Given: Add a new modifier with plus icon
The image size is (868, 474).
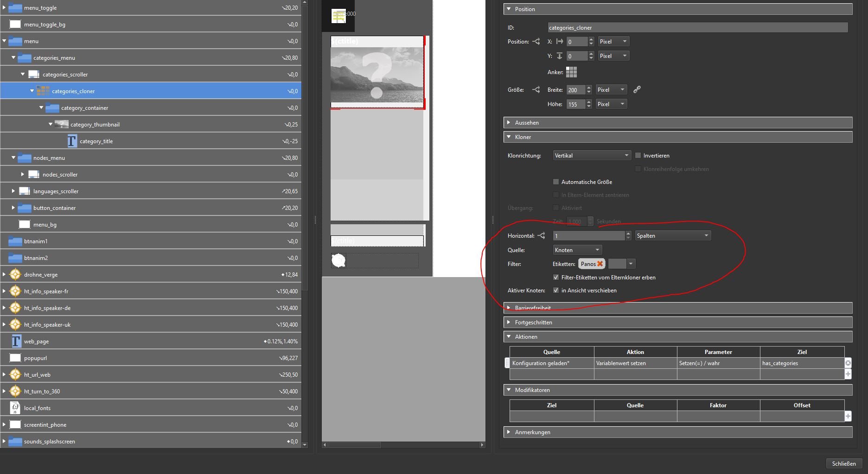Looking at the screenshot, I should pyautogui.click(x=848, y=416).
